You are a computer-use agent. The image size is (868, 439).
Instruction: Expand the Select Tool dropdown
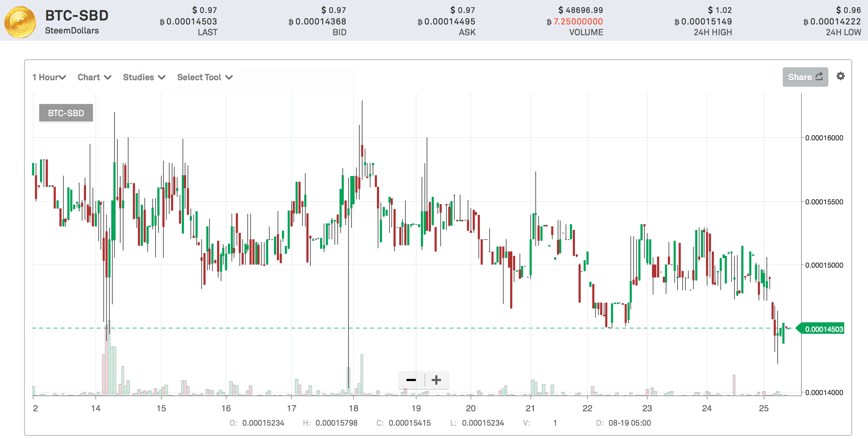[x=204, y=77]
